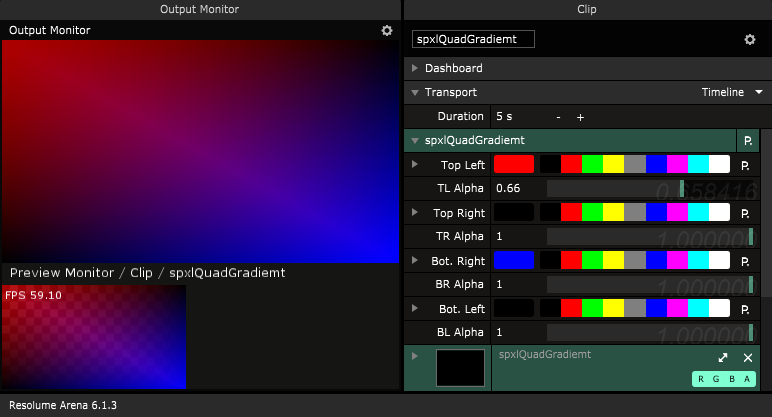This screenshot has width=772, height=417.
Task: Toggle the R channel button
Action: pos(701,379)
